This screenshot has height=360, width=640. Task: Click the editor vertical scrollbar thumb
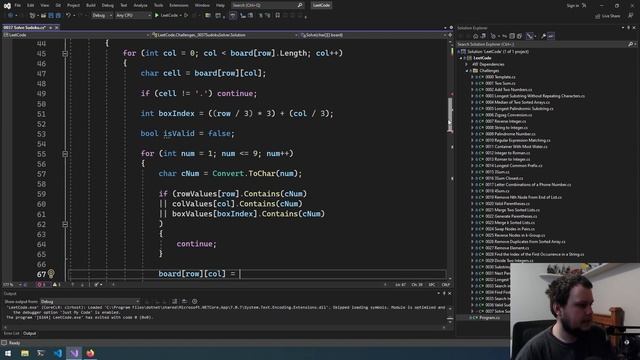pyautogui.click(x=450, y=114)
